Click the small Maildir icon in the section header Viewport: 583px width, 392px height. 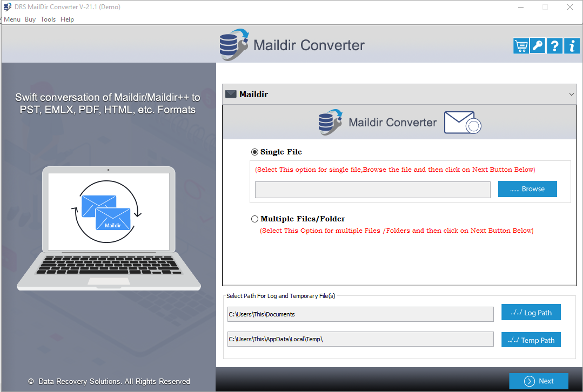coord(231,94)
